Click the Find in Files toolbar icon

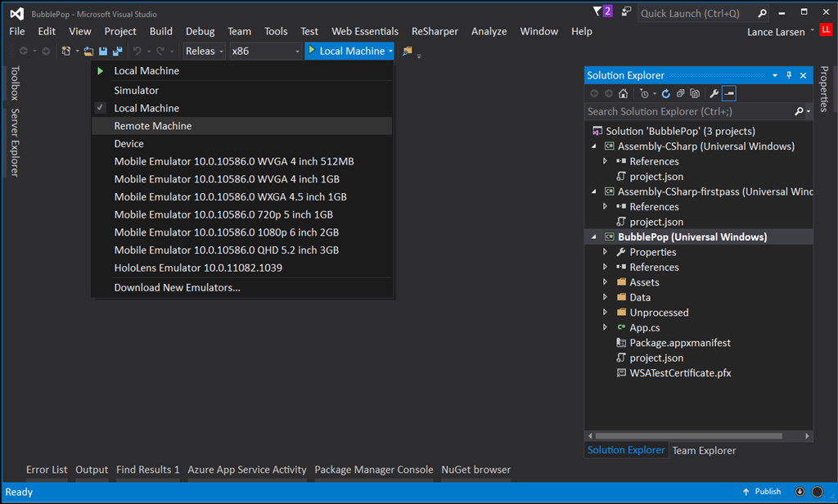[408, 51]
